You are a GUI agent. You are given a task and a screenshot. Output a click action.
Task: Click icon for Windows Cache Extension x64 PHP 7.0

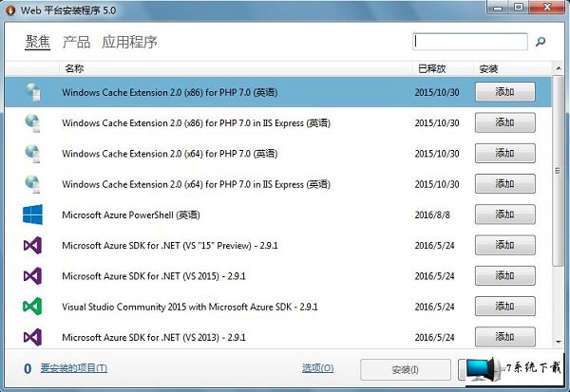tap(32, 154)
